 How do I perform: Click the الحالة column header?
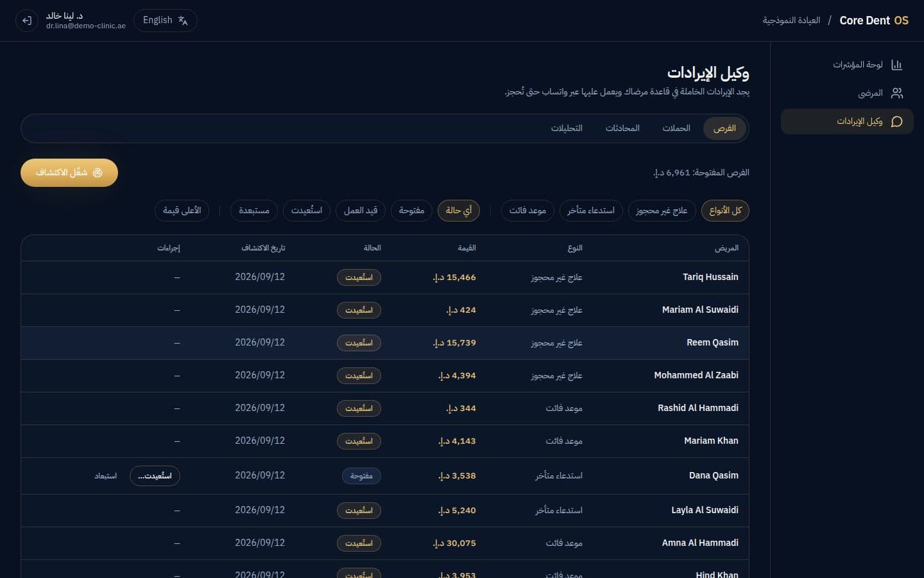pos(372,248)
